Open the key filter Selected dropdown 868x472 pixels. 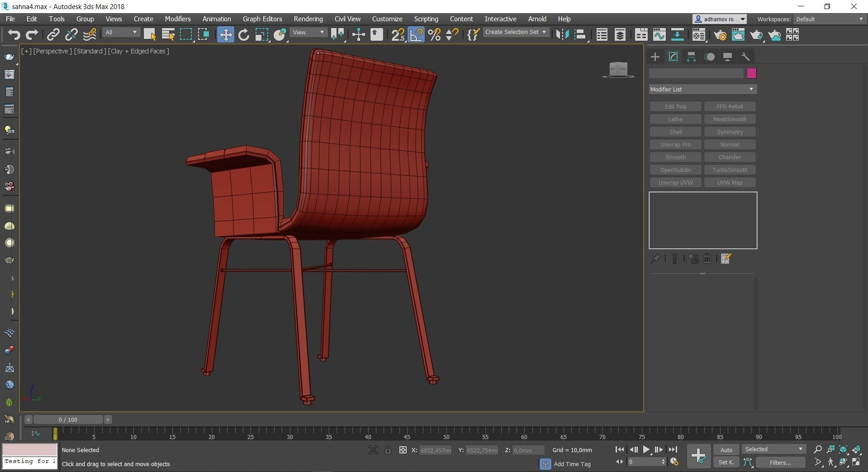point(773,449)
